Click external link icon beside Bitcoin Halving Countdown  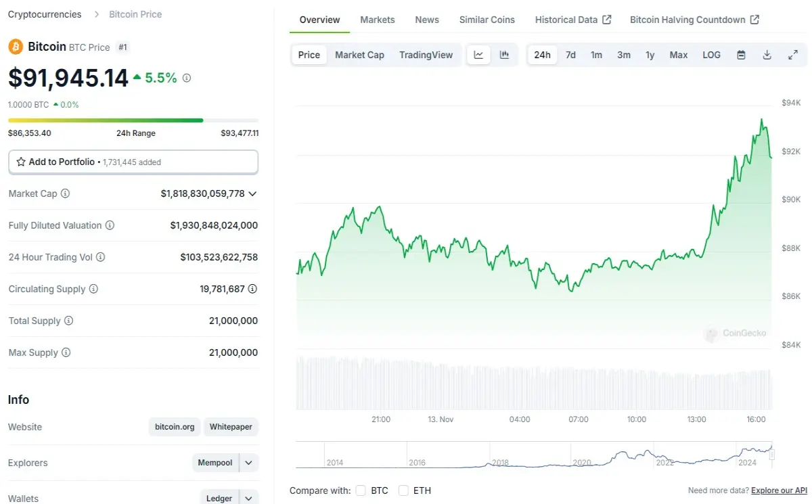[754, 20]
